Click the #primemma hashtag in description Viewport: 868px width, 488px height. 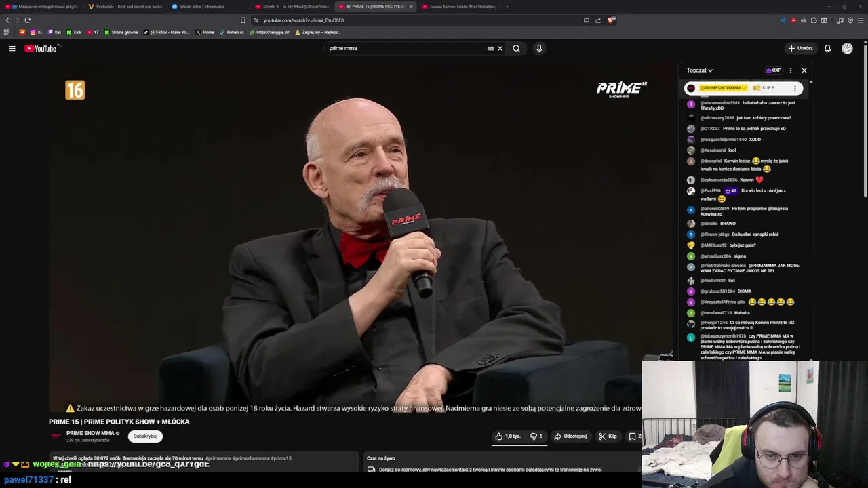tap(218, 458)
